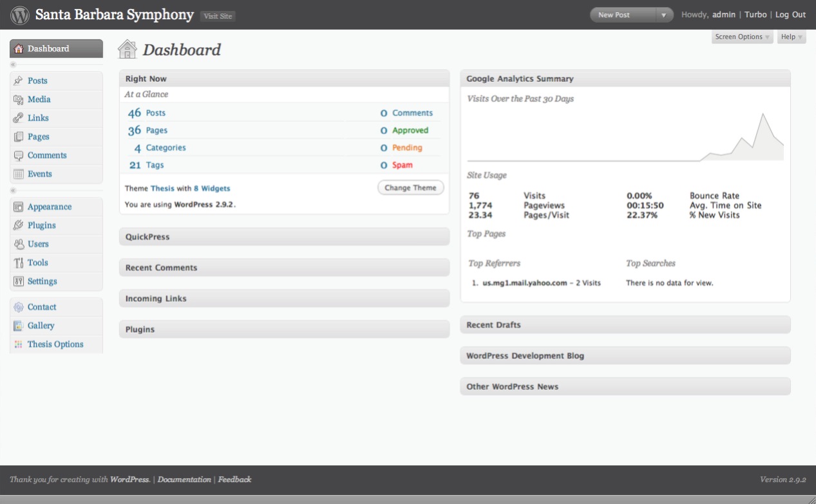
Task: Open the 46 Posts link
Action: click(147, 113)
